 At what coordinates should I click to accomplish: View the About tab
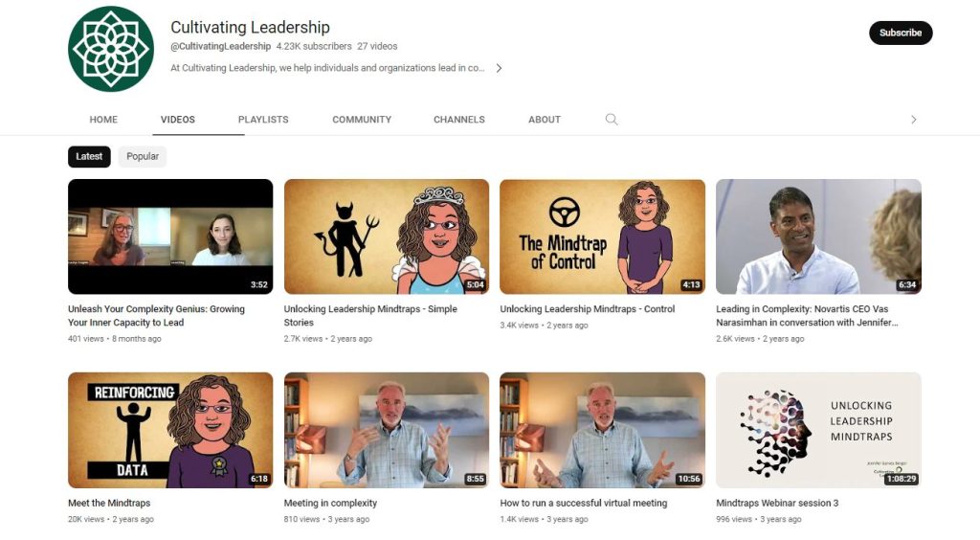coord(545,120)
